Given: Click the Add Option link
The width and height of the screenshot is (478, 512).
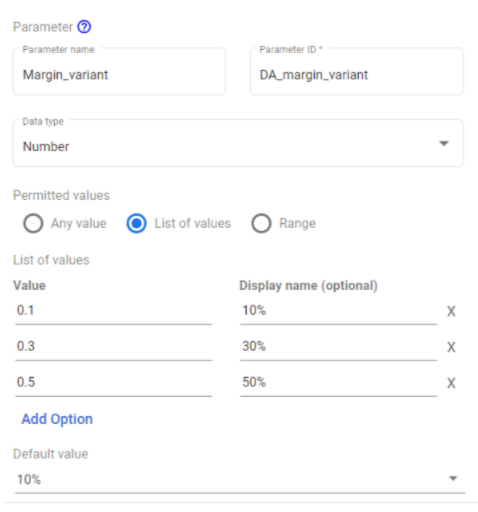Looking at the screenshot, I should pos(57,419).
